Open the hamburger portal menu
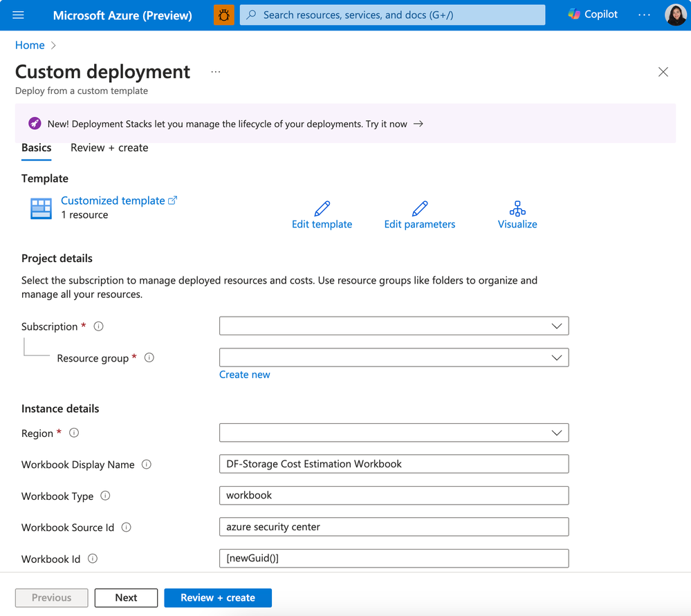This screenshot has width=691, height=616. click(x=18, y=15)
